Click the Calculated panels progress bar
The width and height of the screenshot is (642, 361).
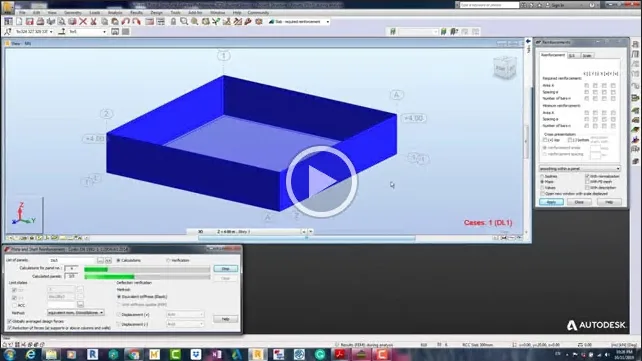click(147, 277)
